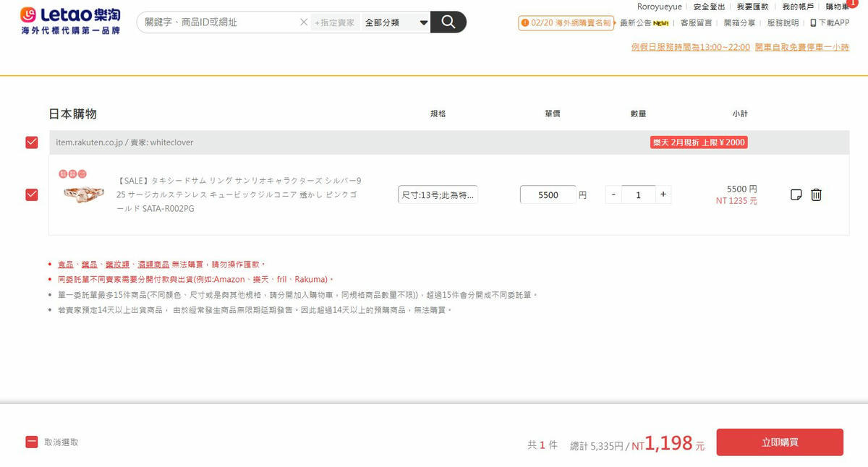Click the 5500 円 subtotal amount
868x467 pixels.
742,189
